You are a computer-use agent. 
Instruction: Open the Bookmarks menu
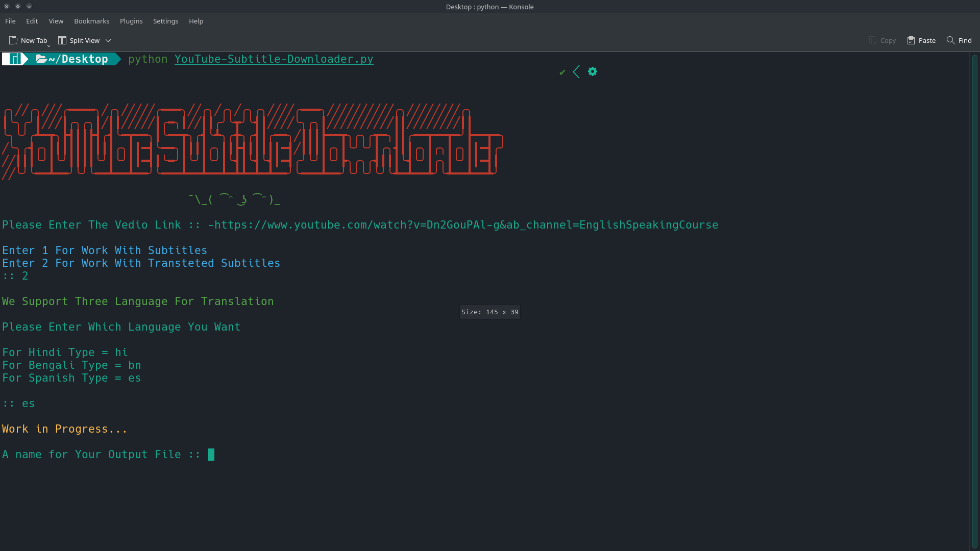tap(91, 21)
